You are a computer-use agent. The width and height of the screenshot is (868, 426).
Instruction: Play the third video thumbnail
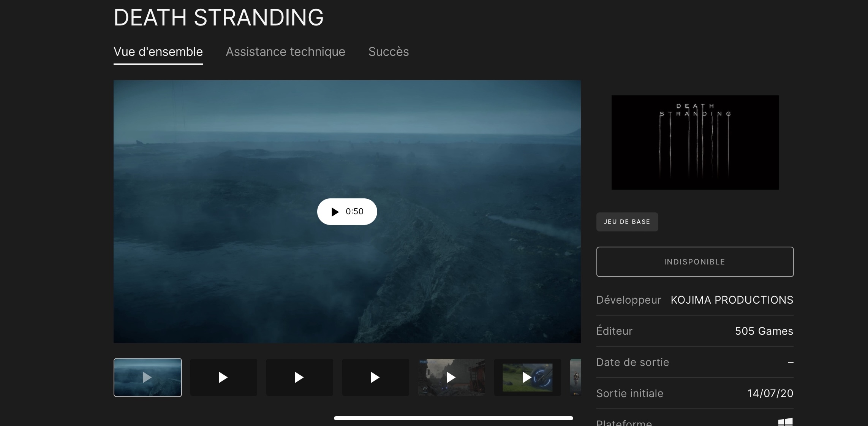tap(299, 377)
